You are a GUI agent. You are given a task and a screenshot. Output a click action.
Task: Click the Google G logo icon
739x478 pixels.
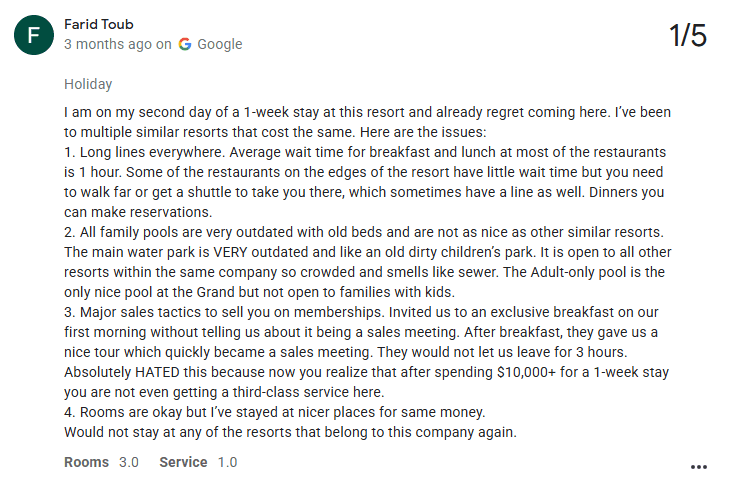click(185, 44)
